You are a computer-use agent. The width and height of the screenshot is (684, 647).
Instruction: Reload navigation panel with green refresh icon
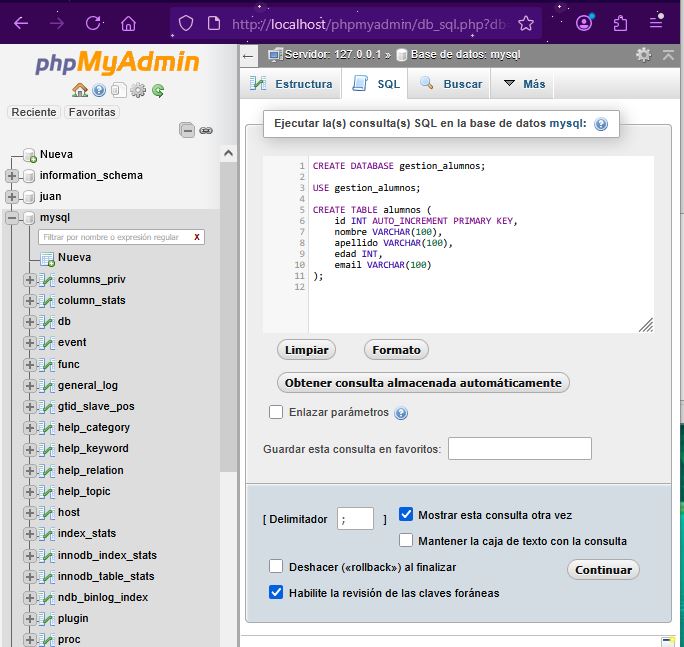pos(158,90)
